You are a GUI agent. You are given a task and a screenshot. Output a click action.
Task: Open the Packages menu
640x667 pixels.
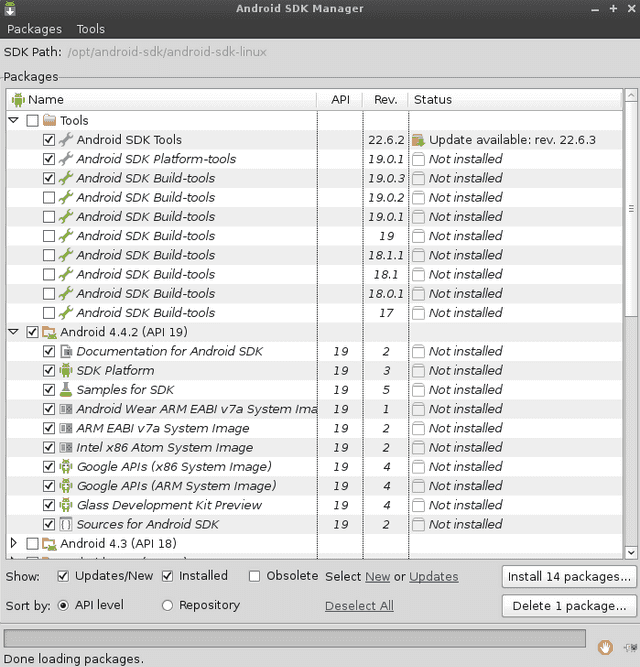[x=34, y=29]
